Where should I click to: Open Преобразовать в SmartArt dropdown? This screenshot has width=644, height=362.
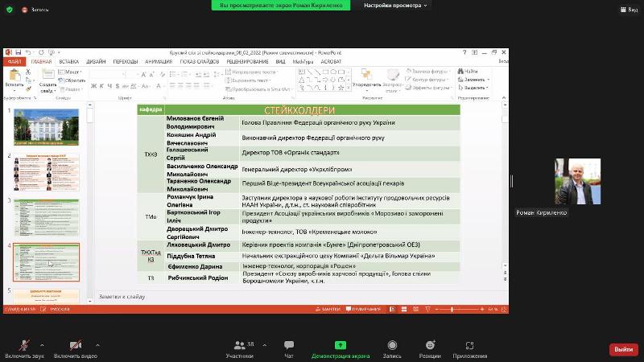click(259, 88)
